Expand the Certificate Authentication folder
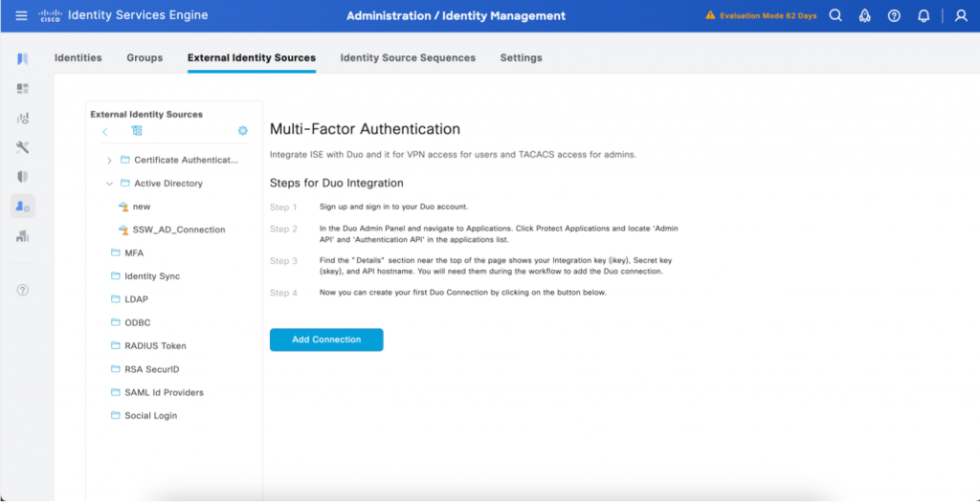The height and width of the screenshot is (504, 980). [109, 160]
